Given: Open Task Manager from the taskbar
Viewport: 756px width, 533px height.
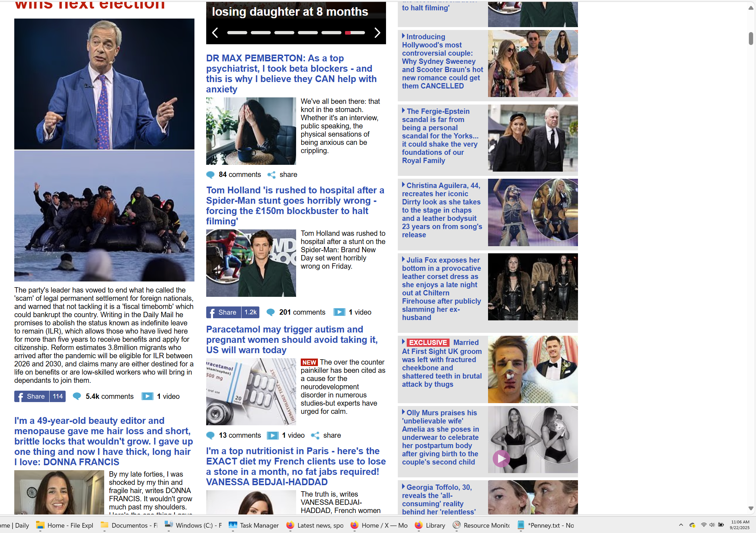Looking at the screenshot, I should point(254,525).
